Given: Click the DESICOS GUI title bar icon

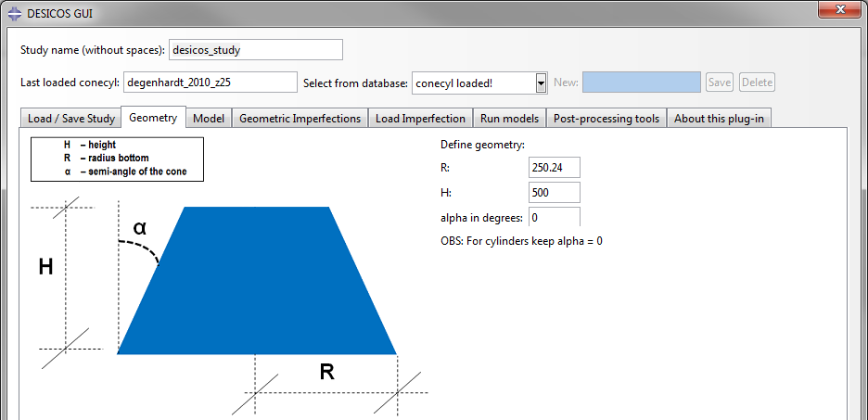Looking at the screenshot, I should click(16, 13).
